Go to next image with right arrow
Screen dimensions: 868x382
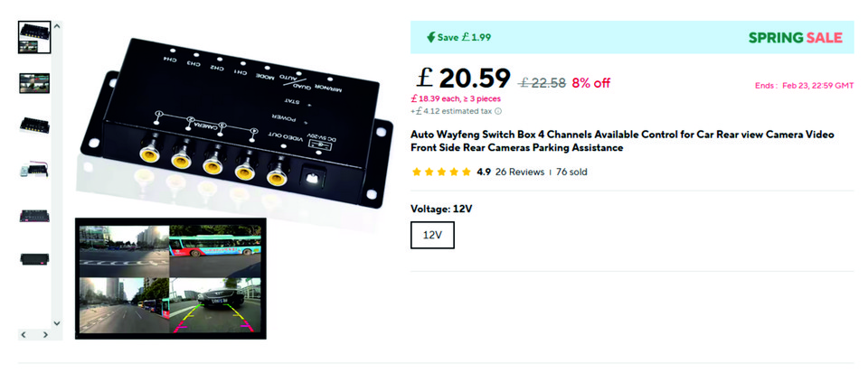point(46,335)
